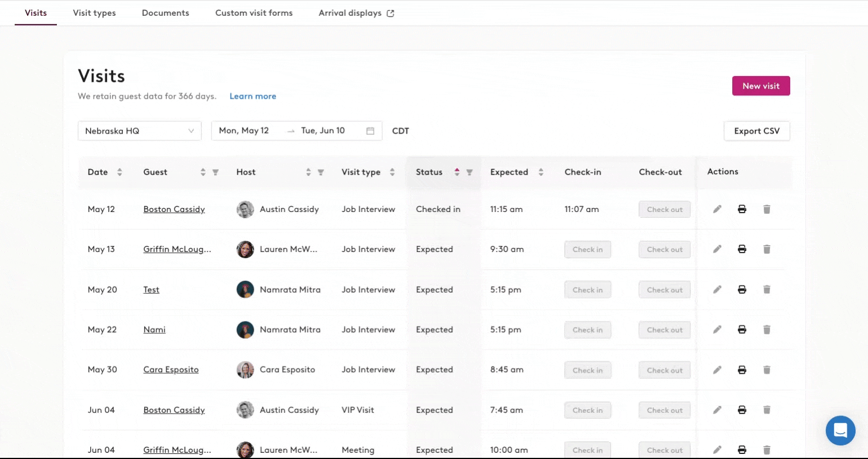
Task: Sort the table by Visit type
Action: (392, 172)
